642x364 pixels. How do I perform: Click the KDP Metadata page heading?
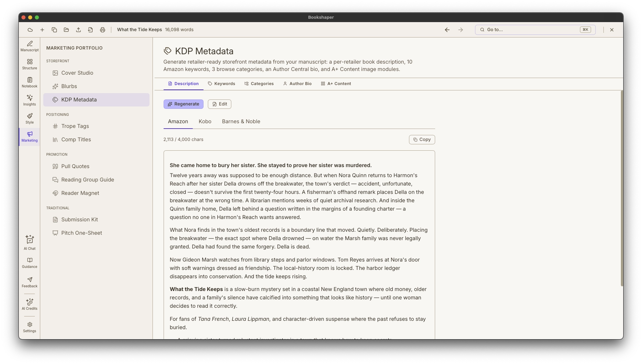204,51
